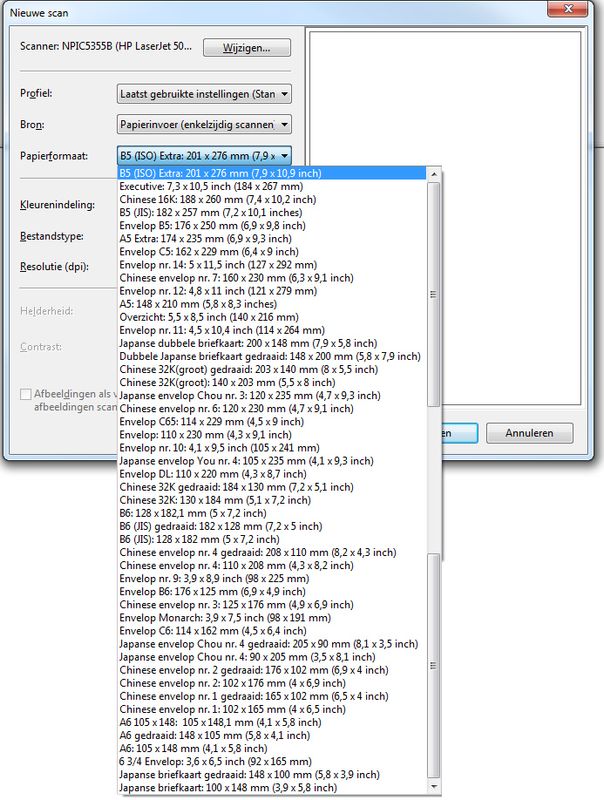Pick Chinese envelop nr. 2: 102 x 176 mm

pos(272,683)
